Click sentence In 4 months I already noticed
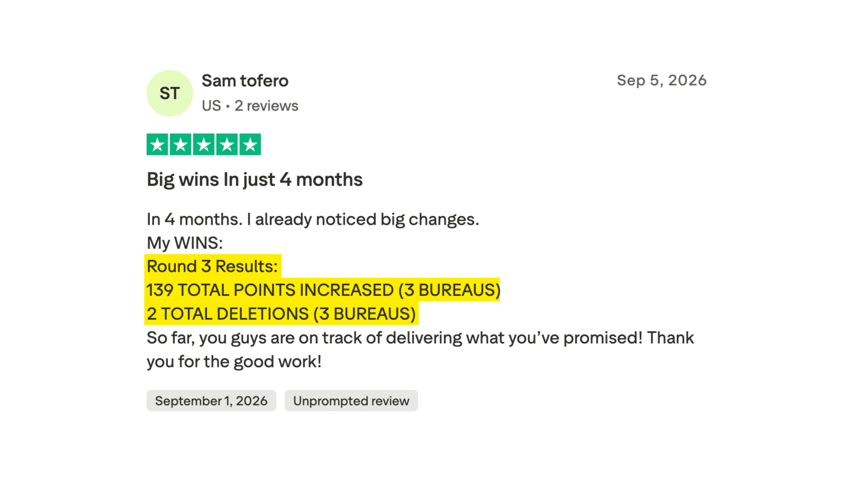Screen dimensions: 868x488 pyautogui.click(x=313, y=220)
